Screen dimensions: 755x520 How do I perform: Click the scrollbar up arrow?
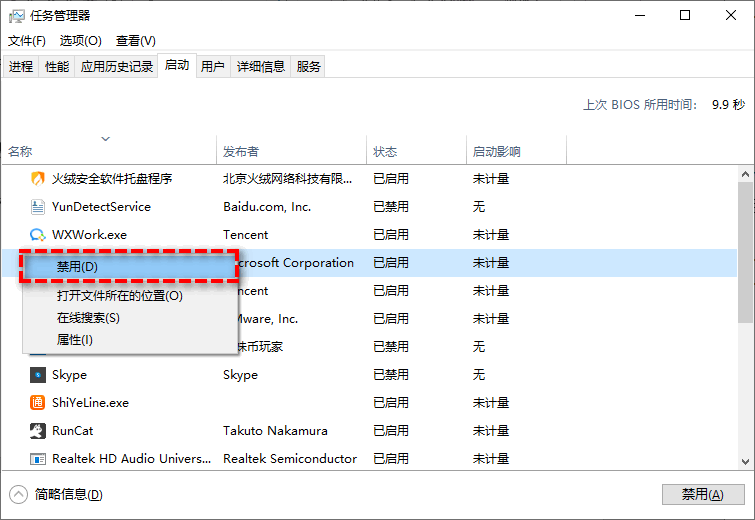(x=745, y=174)
